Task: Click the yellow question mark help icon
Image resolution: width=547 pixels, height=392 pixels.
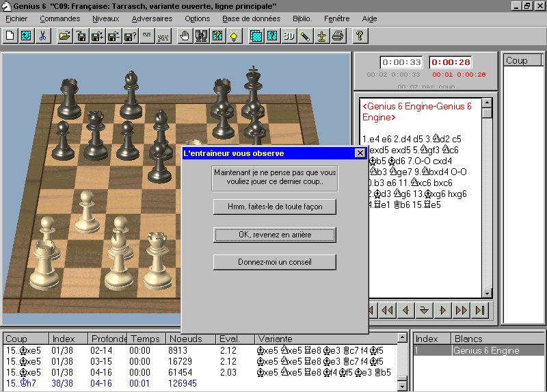Action: [360, 36]
